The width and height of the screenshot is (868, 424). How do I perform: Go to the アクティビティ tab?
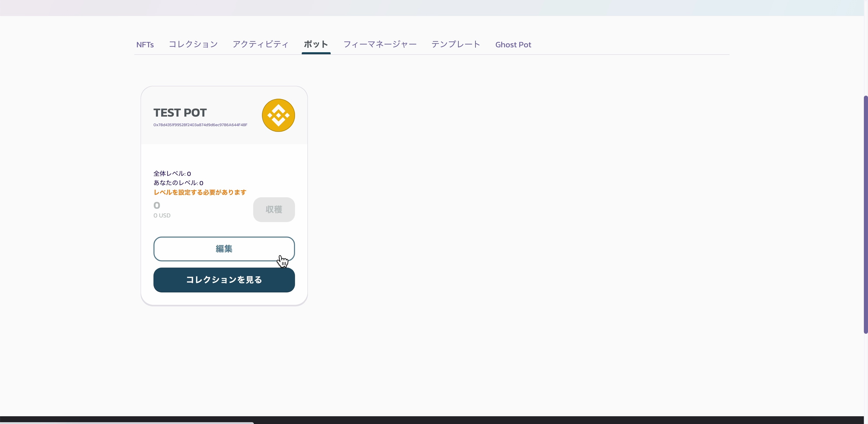(260, 44)
